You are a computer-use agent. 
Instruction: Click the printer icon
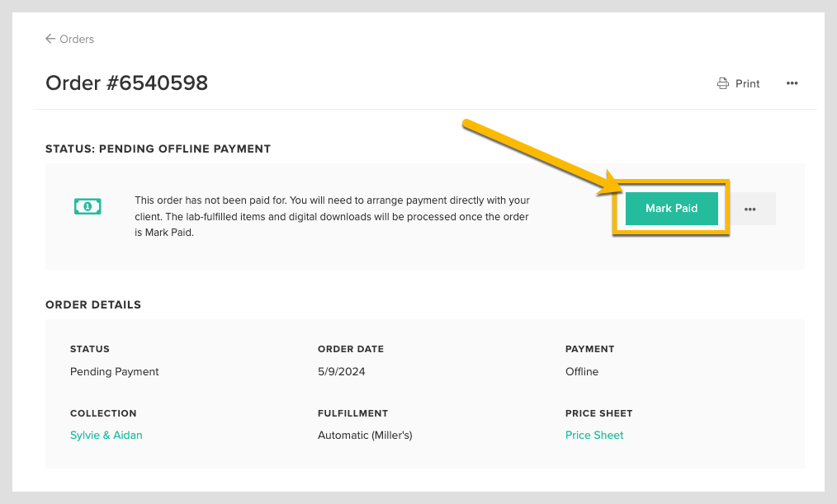point(723,83)
